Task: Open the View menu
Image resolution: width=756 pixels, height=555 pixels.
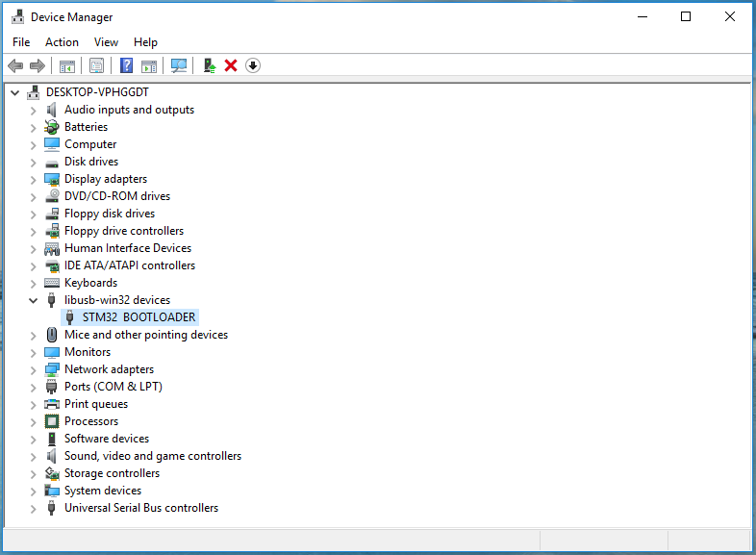Action: click(106, 42)
